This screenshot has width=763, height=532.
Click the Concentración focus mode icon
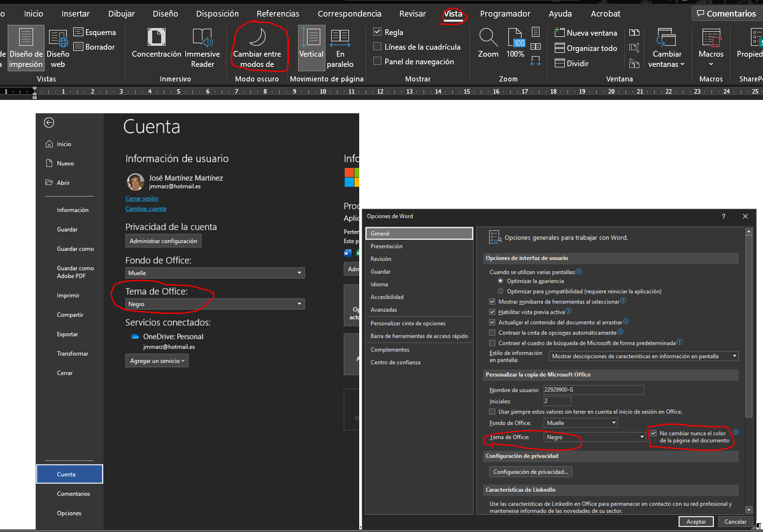[x=157, y=45]
